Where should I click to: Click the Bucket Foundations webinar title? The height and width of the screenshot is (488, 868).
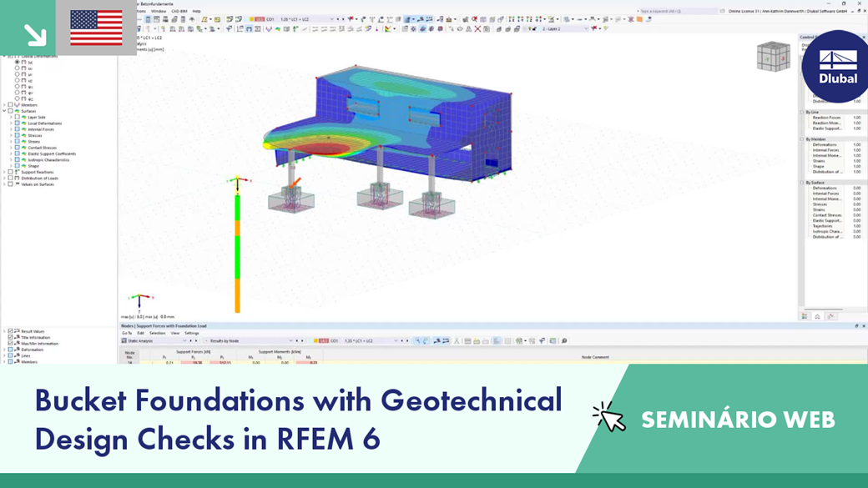299,419
